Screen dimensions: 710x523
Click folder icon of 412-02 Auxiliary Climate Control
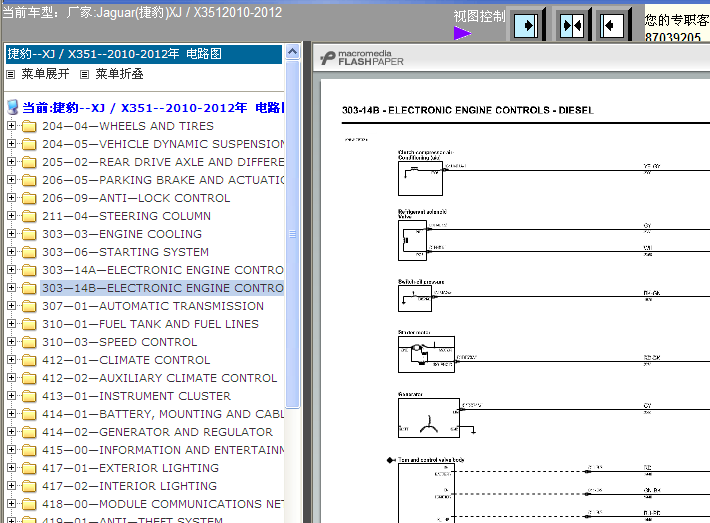coord(29,378)
